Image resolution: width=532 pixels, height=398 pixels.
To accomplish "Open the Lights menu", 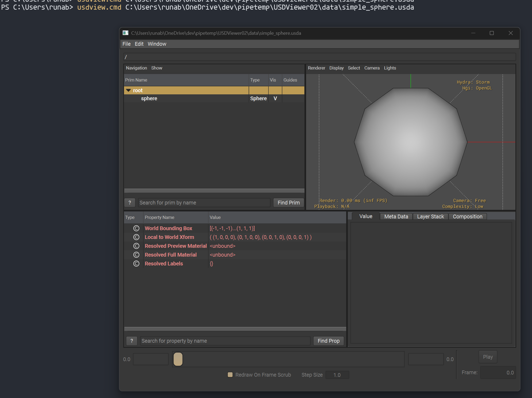I will (x=390, y=68).
